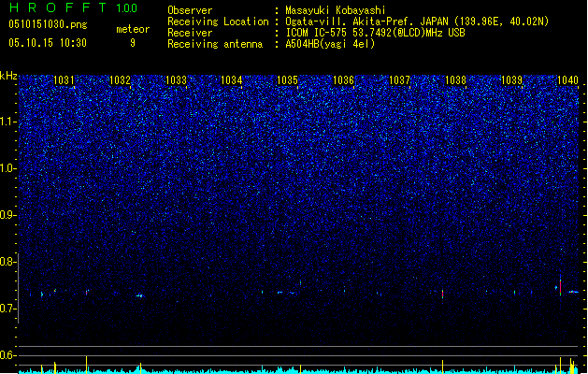Image resolution: width=588 pixels, height=374 pixels.
Task: Click the Receiver field label
Action: (190, 33)
